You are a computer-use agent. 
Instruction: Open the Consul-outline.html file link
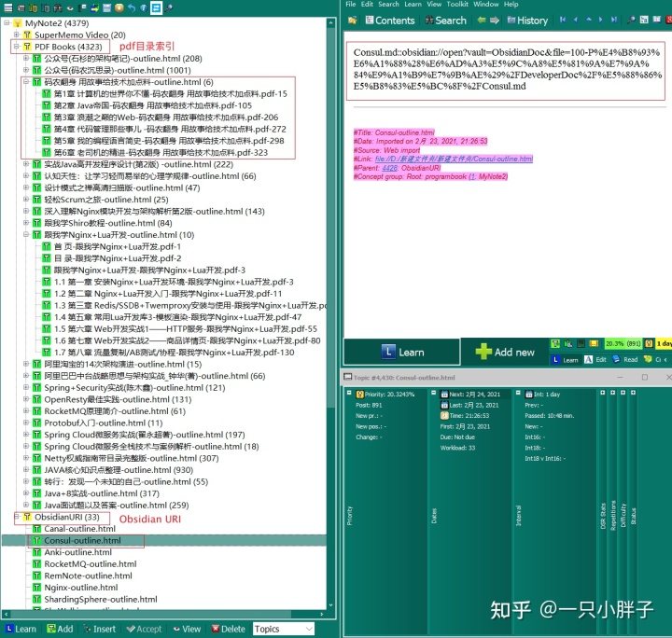tap(454, 159)
